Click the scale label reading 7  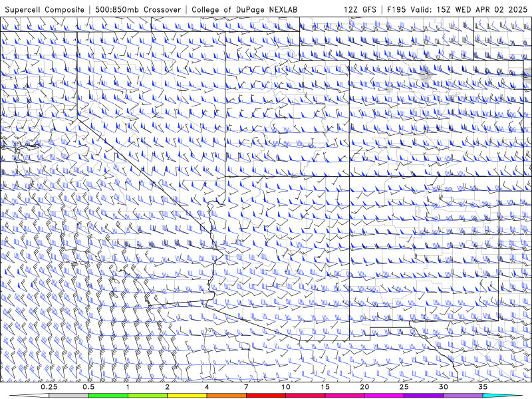point(246,387)
